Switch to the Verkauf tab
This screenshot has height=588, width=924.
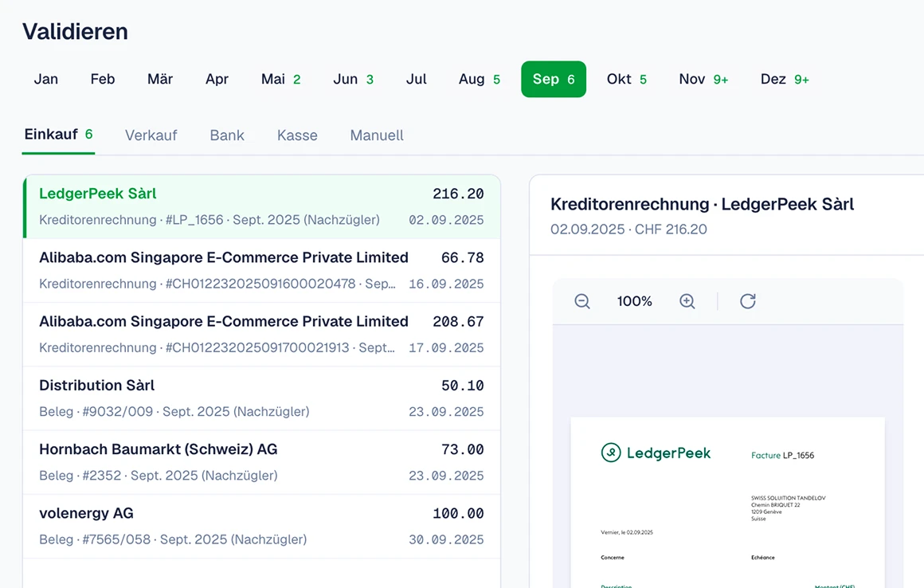point(151,135)
